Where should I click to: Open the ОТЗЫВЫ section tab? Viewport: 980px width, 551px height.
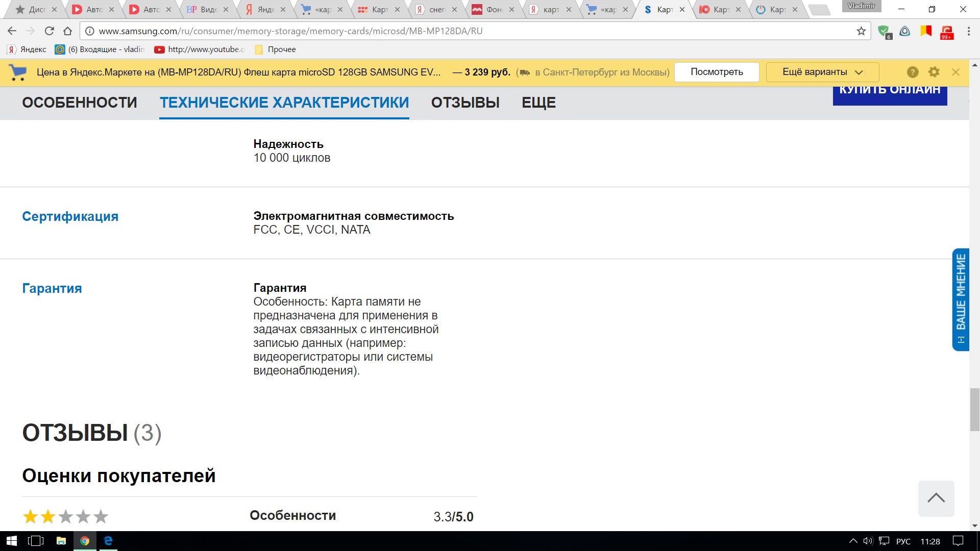465,103
